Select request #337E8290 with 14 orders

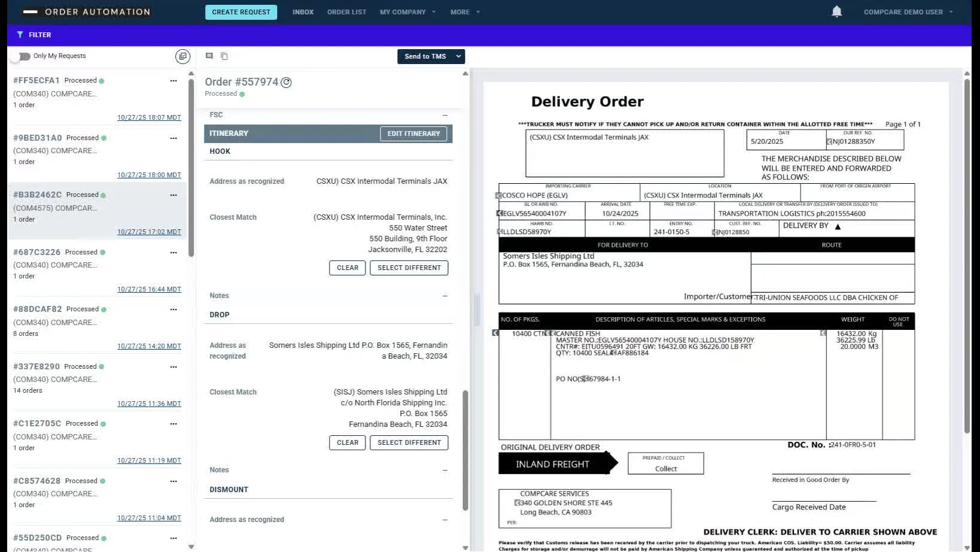click(x=97, y=384)
